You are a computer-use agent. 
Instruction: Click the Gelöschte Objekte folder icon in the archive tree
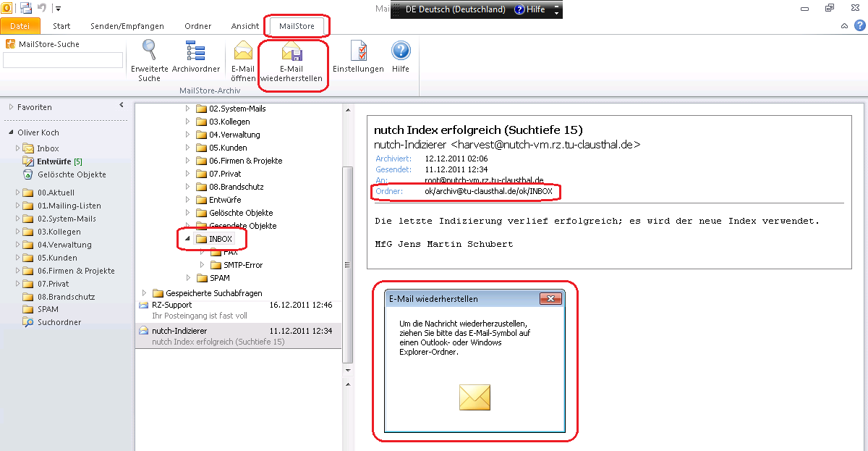[x=201, y=213]
